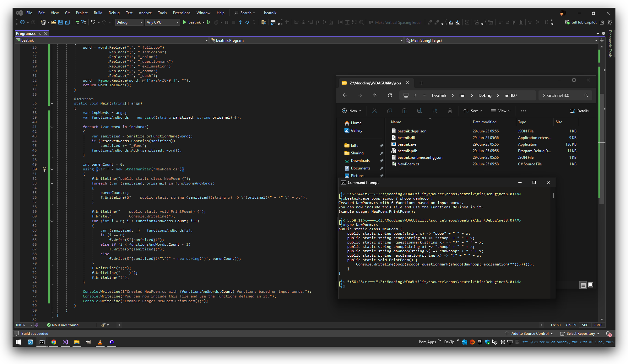Screen dimensions: 628x364
Task: Click the Command Prompt scrollbar thumb
Action: click(553, 195)
